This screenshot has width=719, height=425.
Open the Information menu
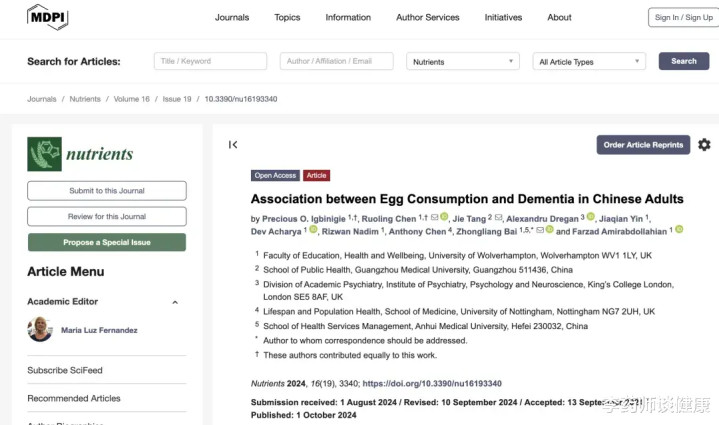click(x=348, y=17)
